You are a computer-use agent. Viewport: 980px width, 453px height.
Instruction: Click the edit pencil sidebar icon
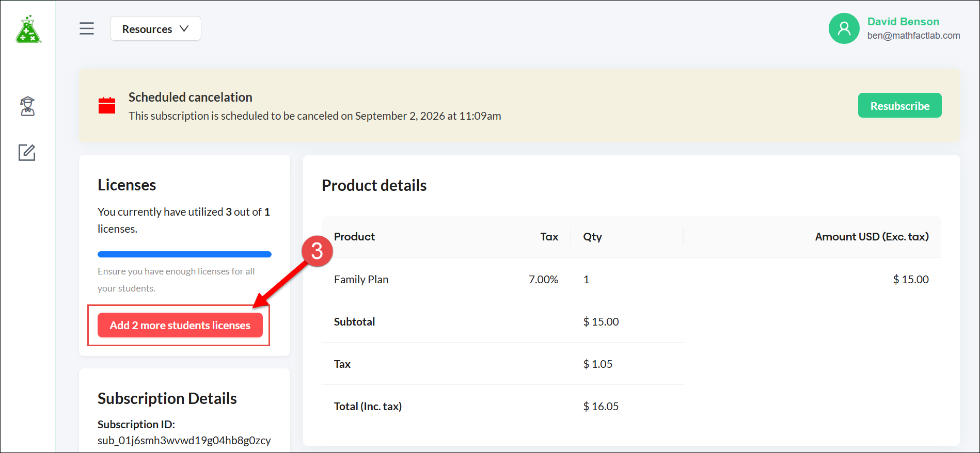click(x=27, y=153)
